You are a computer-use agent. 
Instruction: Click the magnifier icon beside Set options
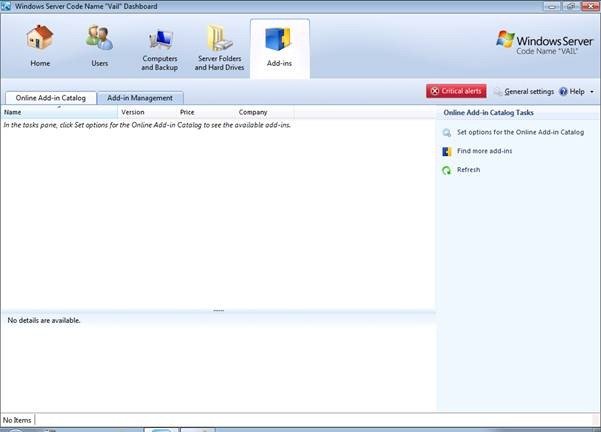(447, 133)
